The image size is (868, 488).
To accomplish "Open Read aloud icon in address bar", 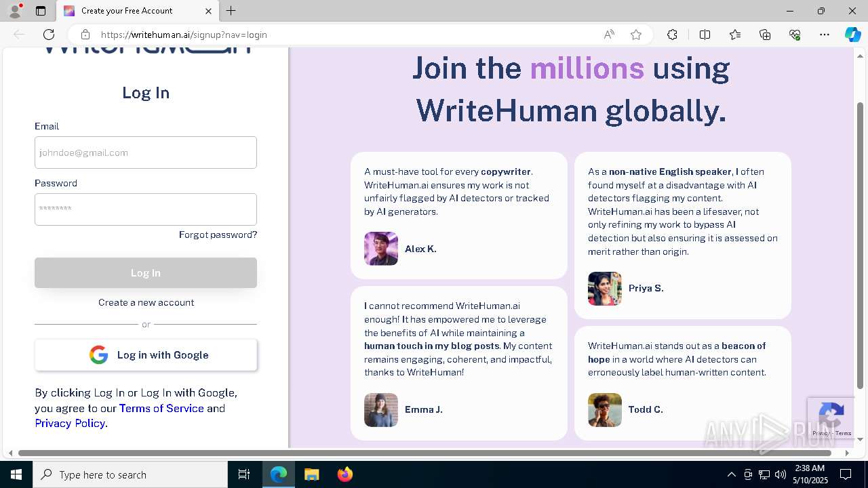I will 609,35.
